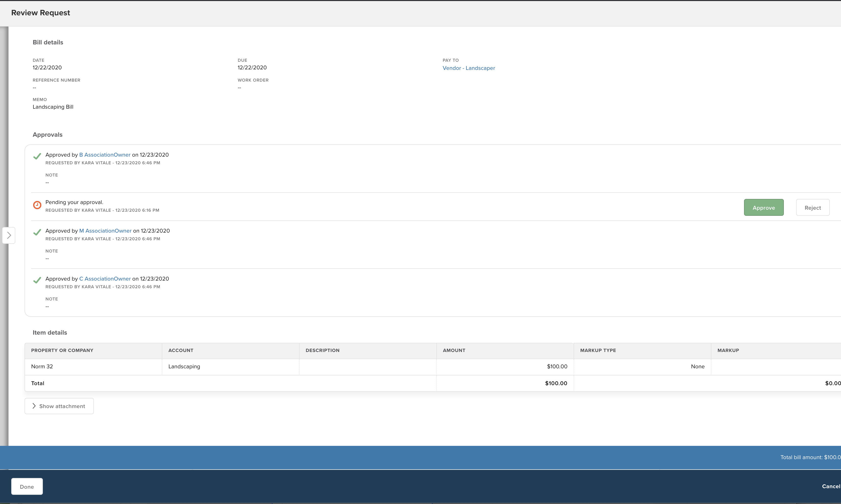Click the green Approve button
This screenshot has height=504, width=841.
point(763,208)
